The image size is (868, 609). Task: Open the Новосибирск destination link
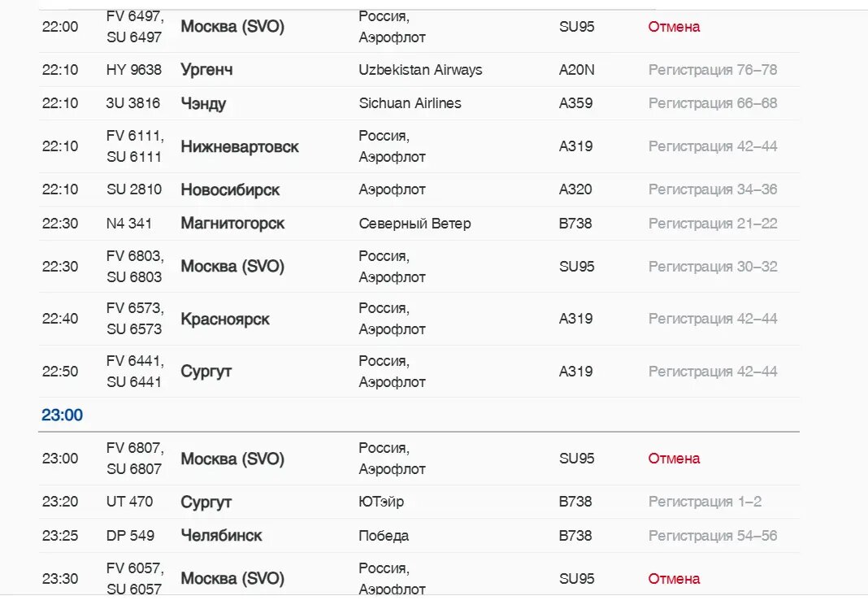[230, 189]
